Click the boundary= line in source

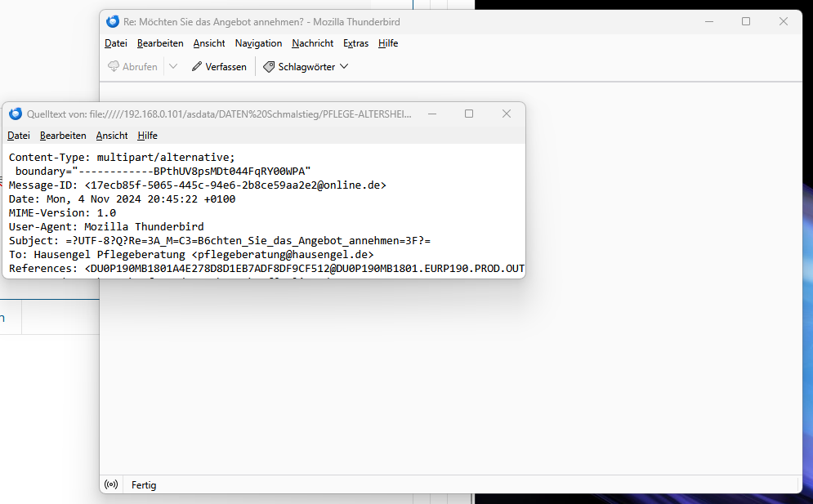pyautogui.click(x=163, y=171)
